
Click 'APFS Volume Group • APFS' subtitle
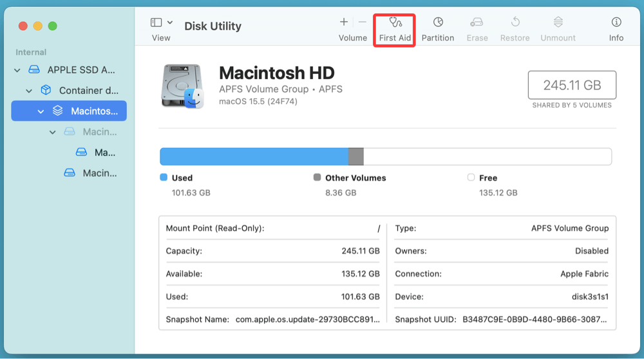[x=281, y=89]
